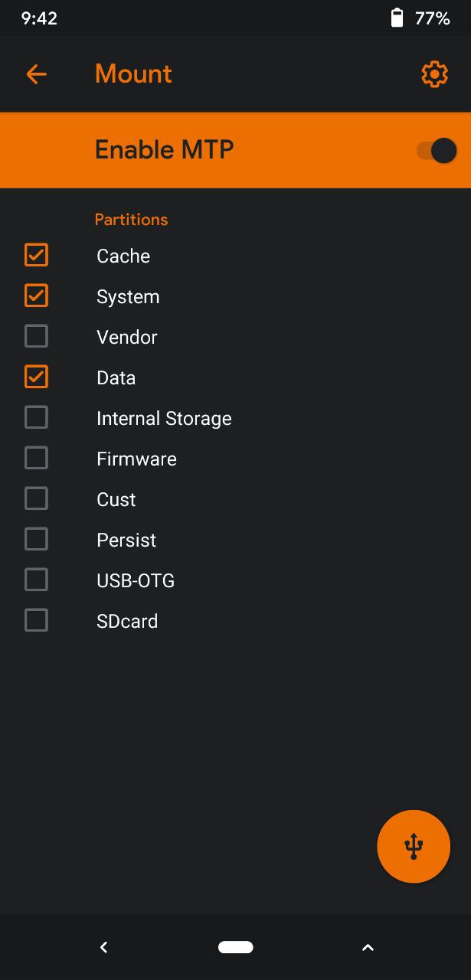The image size is (471, 980).
Task: Uncheck the Data partition checkbox
Action: pyautogui.click(x=36, y=377)
